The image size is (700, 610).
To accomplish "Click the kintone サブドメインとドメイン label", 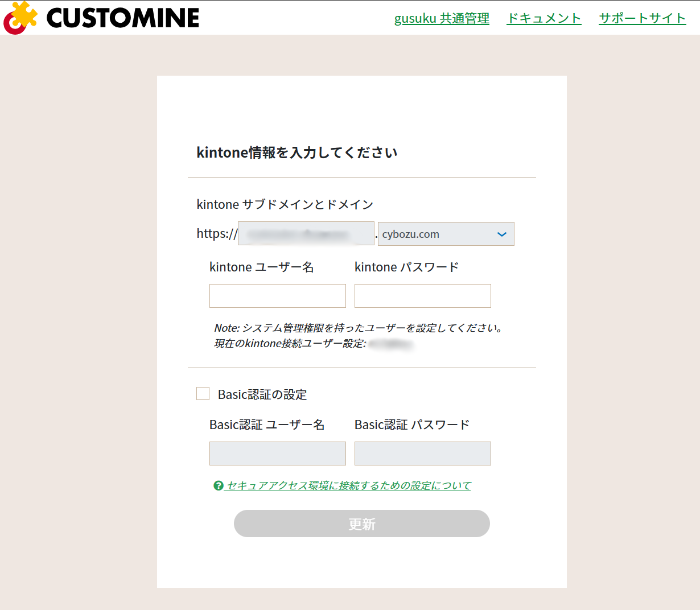I will (x=285, y=204).
